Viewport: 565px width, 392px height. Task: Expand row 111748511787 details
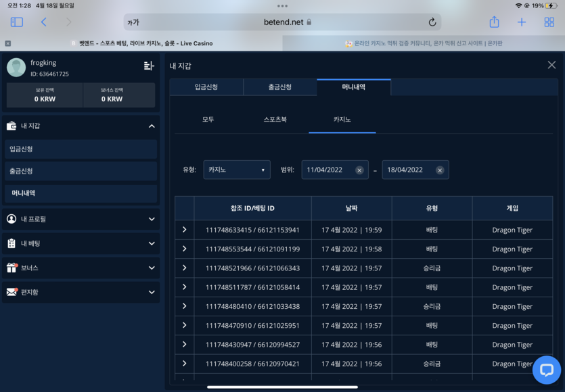click(x=184, y=287)
